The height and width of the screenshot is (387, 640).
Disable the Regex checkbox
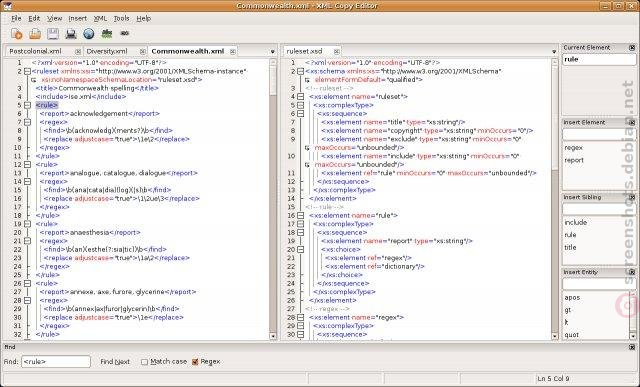[195, 362]
